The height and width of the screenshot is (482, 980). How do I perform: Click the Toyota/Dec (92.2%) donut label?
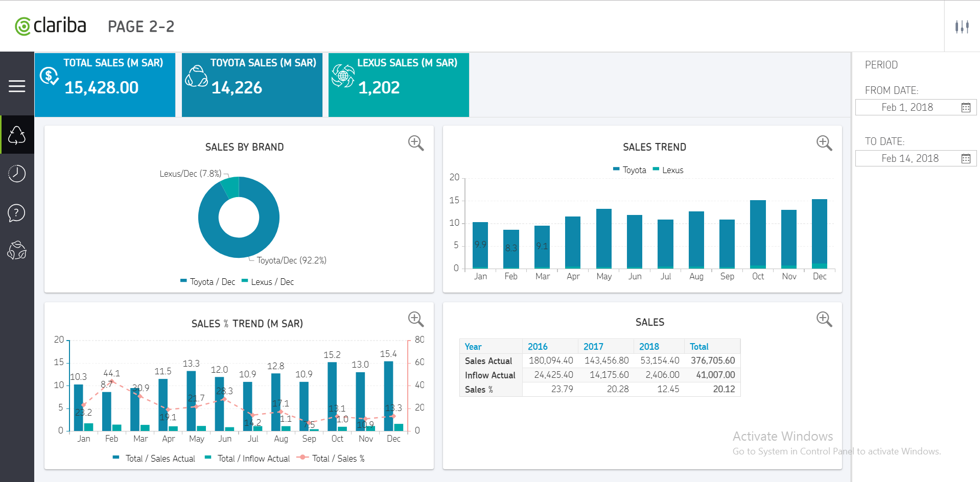click(291, 260)
